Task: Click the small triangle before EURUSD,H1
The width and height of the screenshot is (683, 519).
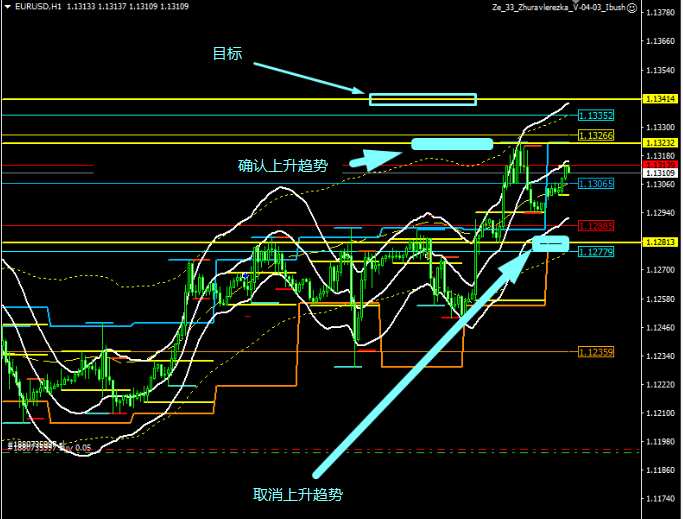Action: click(x=6, y=8)
